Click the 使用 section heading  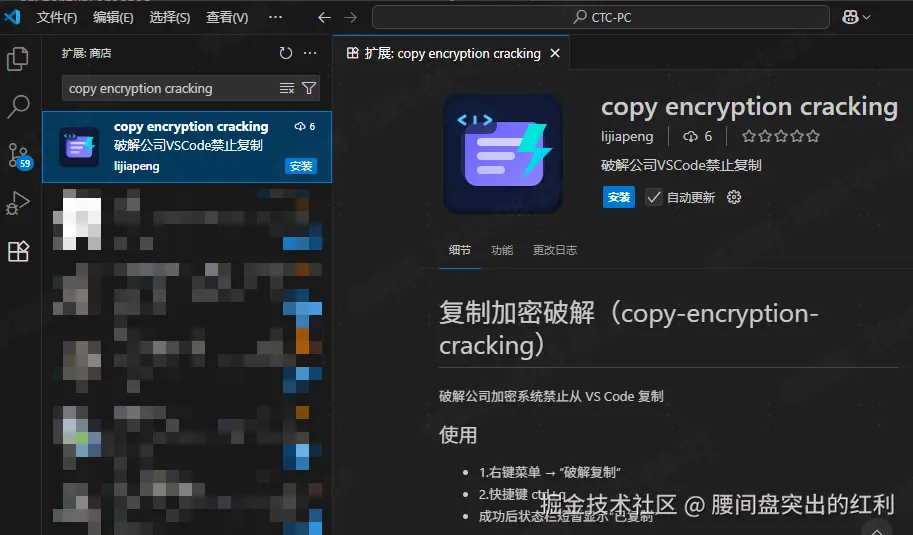pyautogui.click(x=458, y=435)
